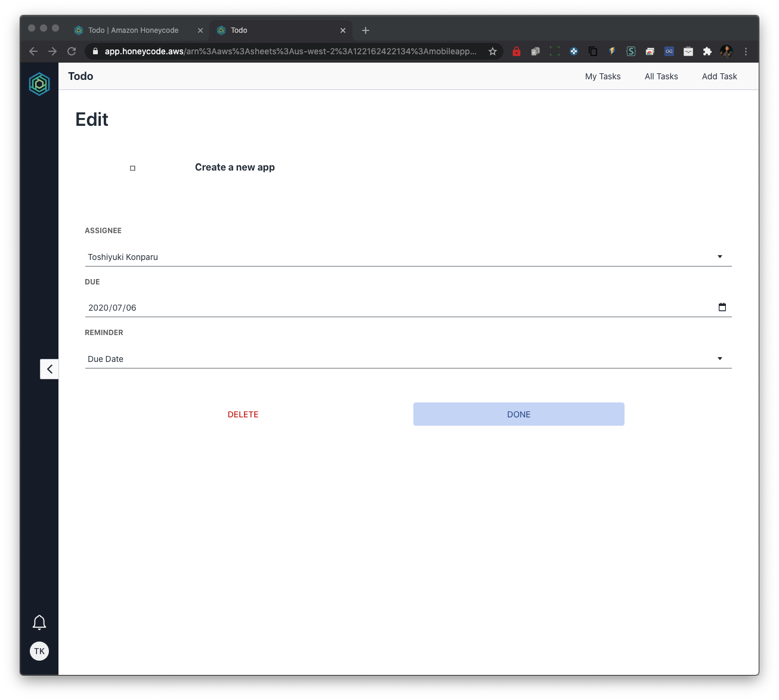Screen dimensions: 779x700
Task: Click the white box face extension icon
Action: pos(688,51)
